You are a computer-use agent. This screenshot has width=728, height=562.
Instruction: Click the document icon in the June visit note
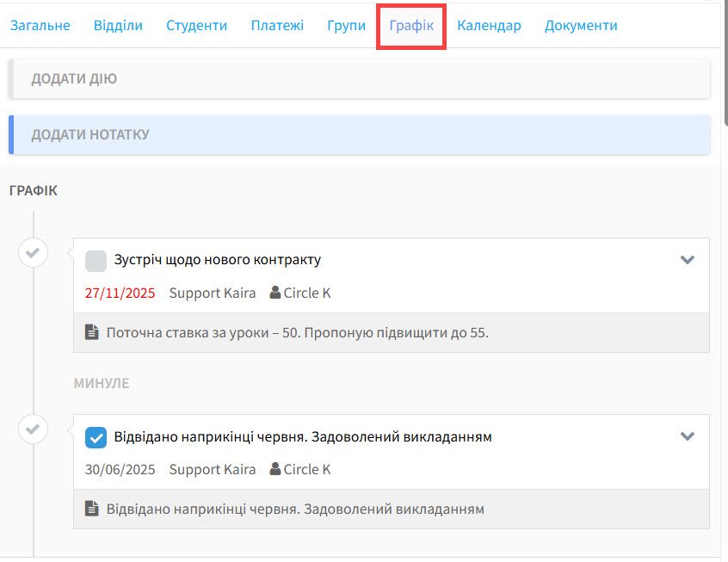click(91, 509)
